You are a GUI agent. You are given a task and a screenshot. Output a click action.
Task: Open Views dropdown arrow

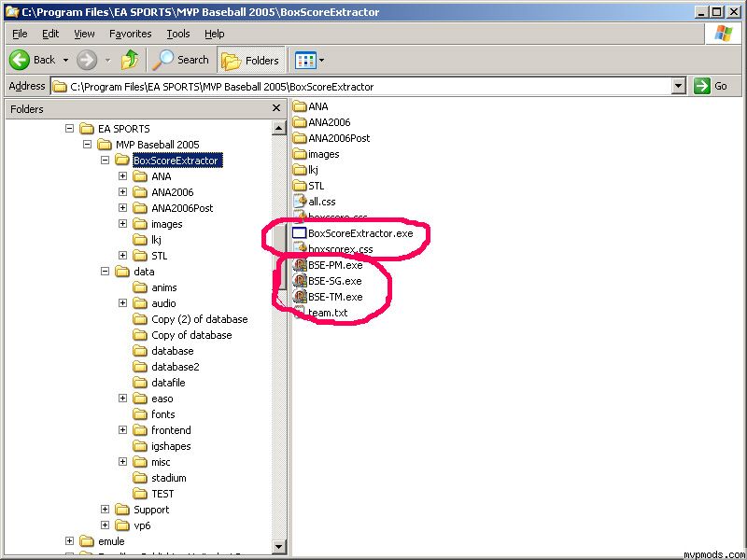click(x=321, y=60)
